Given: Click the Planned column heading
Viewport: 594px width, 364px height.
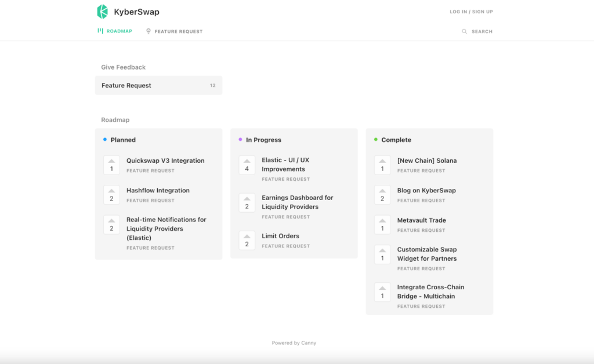Looking at the screenshot, I should pyautogui.click(x=123, y=140).
